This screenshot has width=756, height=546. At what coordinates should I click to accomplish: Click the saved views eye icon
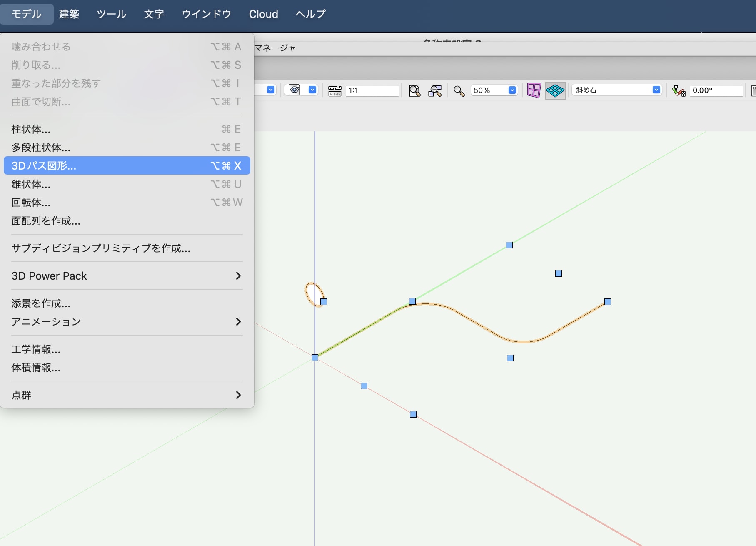[295, 90]
